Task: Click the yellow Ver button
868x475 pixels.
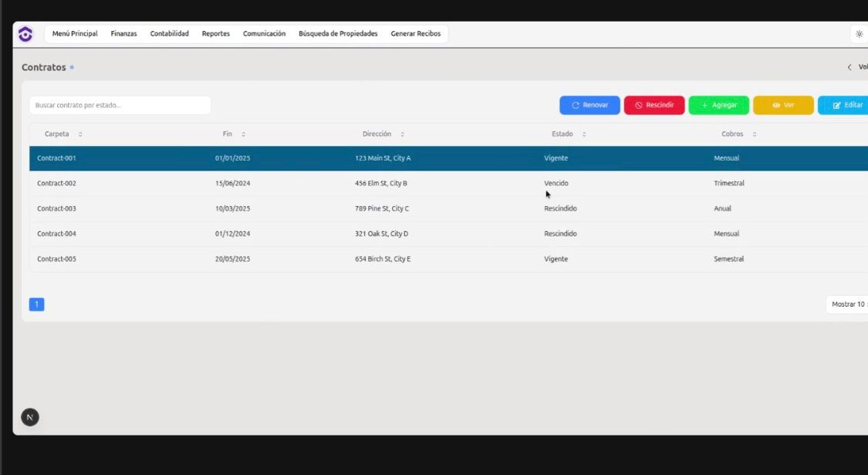Action: pyautogui.click(x=782, y=105)
